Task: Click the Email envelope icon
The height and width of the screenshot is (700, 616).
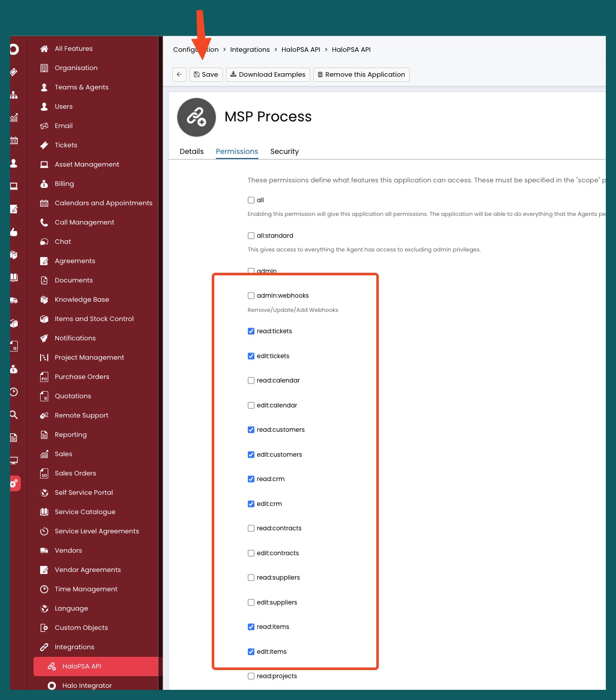Action: point(44,126)
